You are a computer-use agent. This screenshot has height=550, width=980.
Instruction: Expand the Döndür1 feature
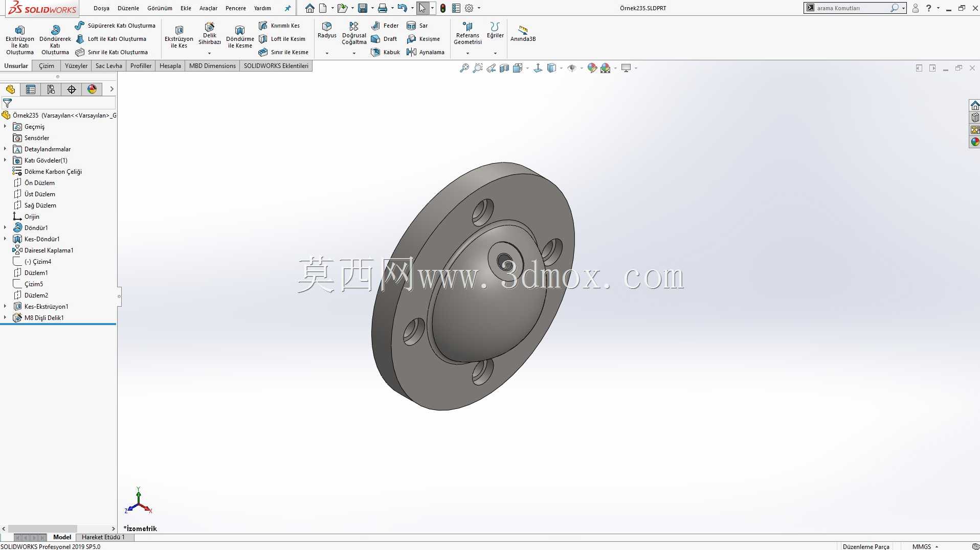tap(5, 227)
